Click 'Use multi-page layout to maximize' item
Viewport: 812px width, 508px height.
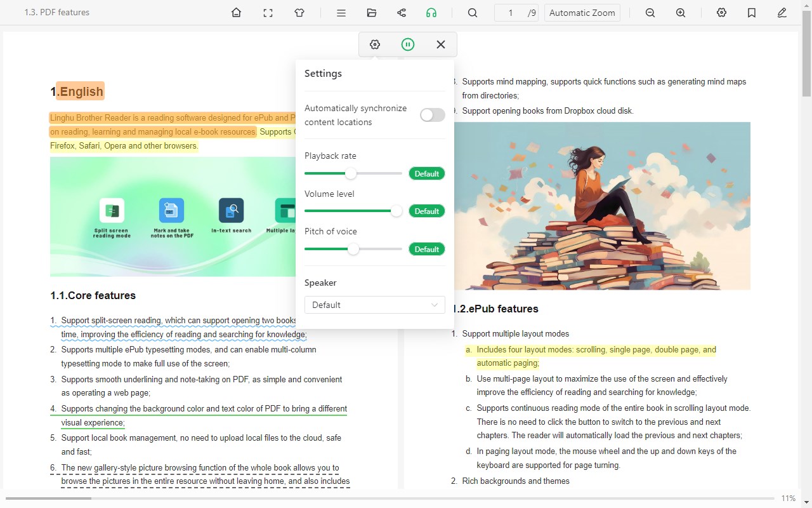(x=602, y=385)
